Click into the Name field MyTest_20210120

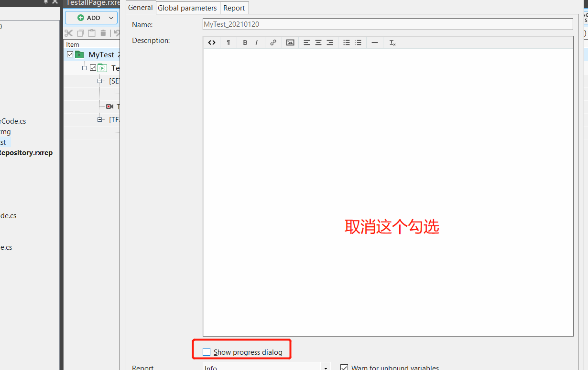click(388, 24)
